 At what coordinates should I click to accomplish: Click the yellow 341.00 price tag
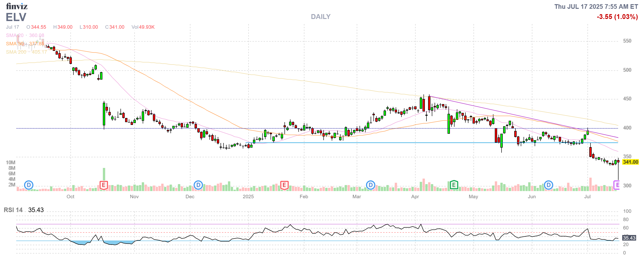tap(630, 162)
